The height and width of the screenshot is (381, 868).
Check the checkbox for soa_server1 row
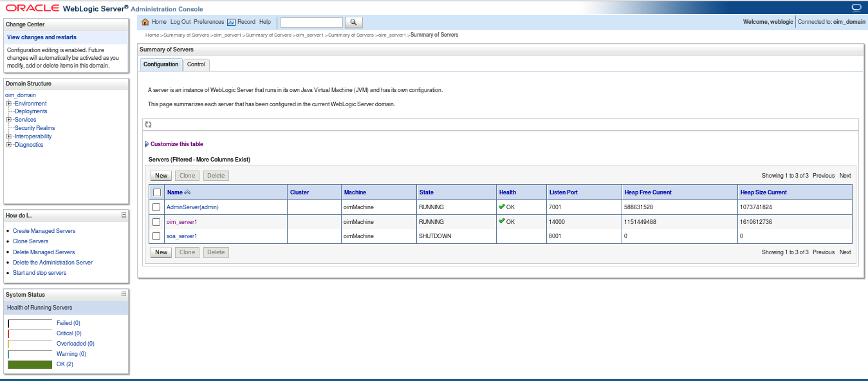[156, 236]
